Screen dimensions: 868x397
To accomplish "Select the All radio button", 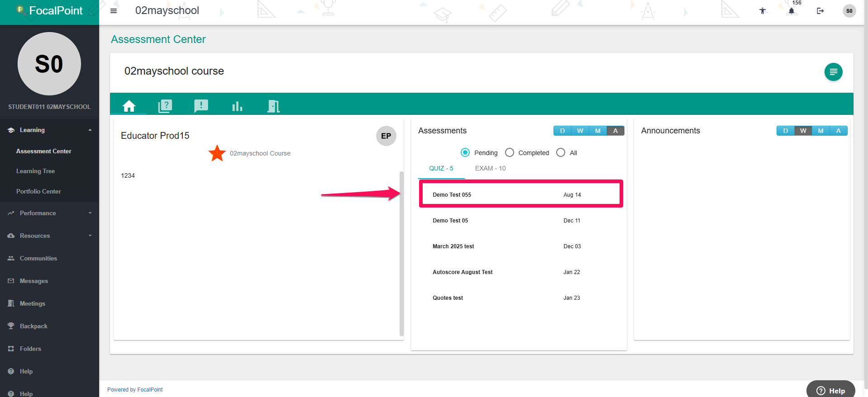I will tap(561, 152).
